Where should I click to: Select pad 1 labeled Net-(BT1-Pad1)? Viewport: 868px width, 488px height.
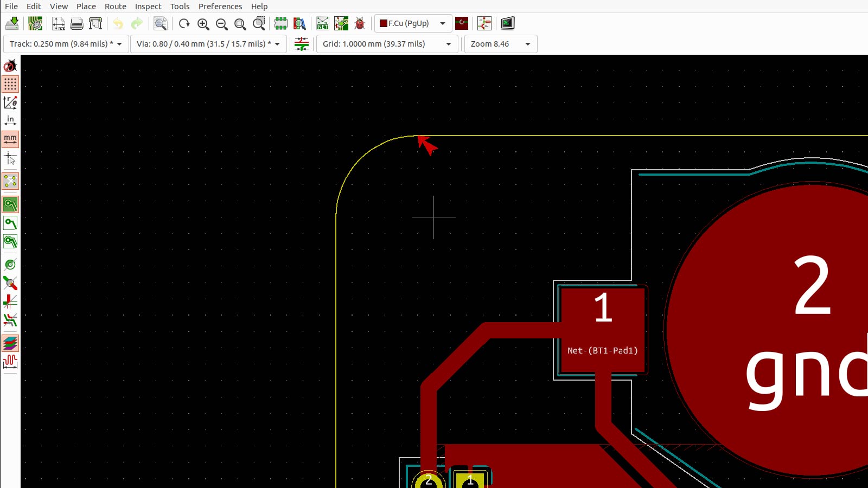pos(603,330)
